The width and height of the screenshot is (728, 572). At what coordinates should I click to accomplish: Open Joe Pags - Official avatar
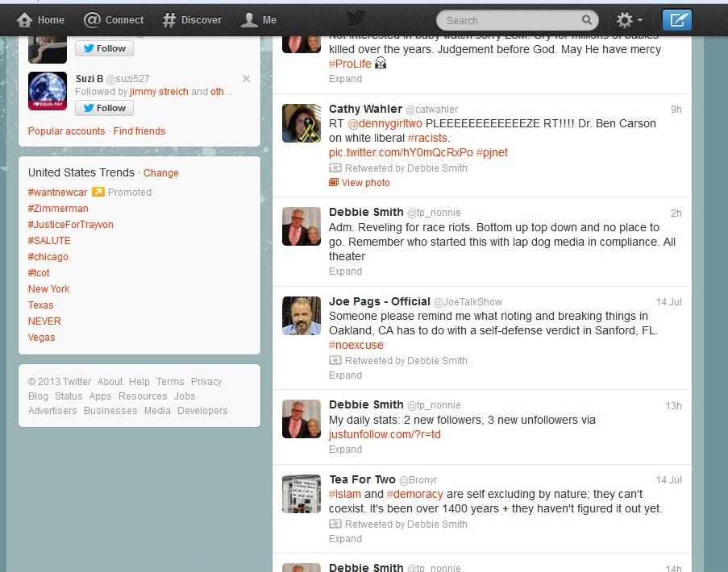click(x=302, y=316)
